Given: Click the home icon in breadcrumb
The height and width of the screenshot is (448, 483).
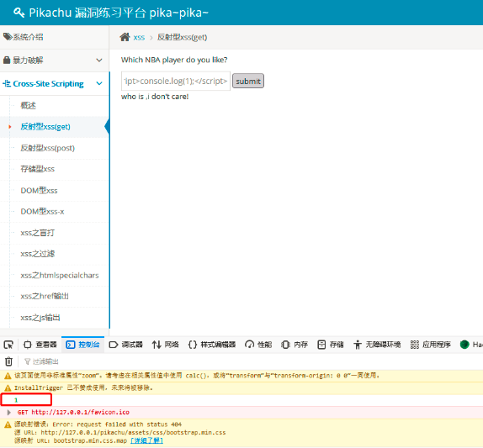Looking at the screenshot, I should (125, 37).
